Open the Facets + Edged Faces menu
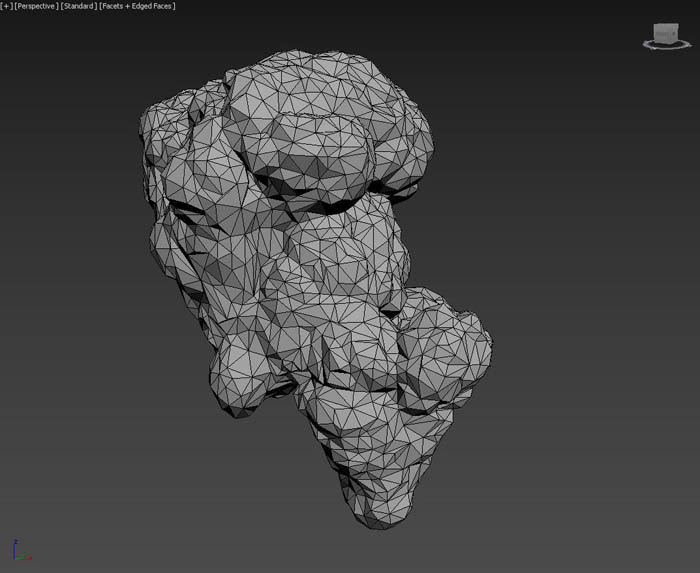The width and height of the screenshot is (700, 573). click(x=138, y=6)
